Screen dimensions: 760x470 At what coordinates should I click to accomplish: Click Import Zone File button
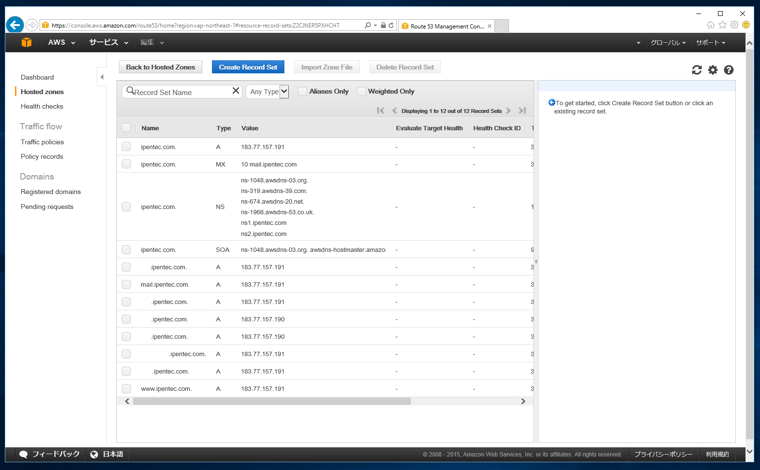pos(327,67)
